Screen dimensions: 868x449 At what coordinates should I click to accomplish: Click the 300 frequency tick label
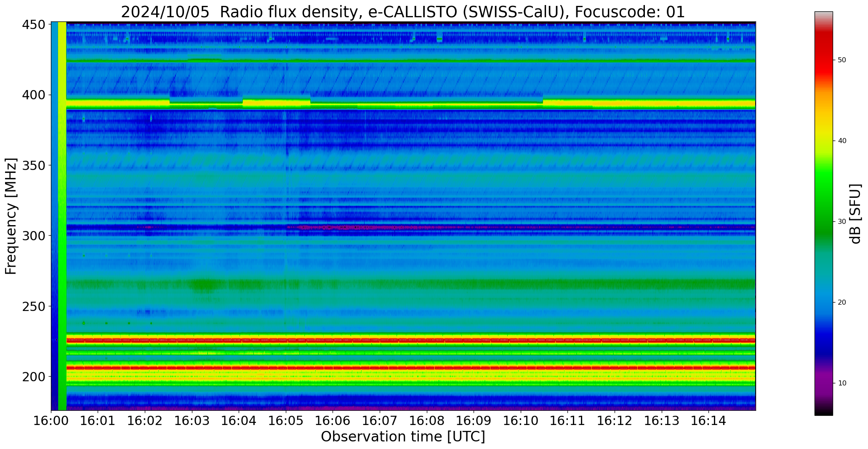coord(33,236)
